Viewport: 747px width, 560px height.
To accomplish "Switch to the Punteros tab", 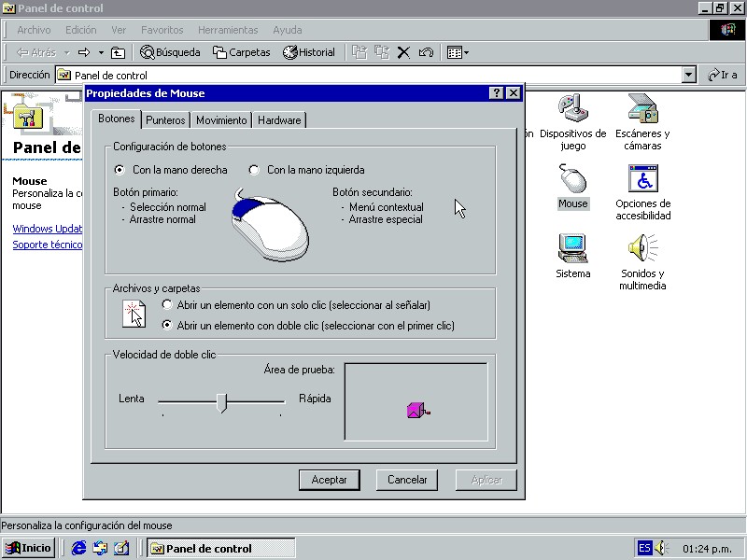I will (x=165, y=120).
